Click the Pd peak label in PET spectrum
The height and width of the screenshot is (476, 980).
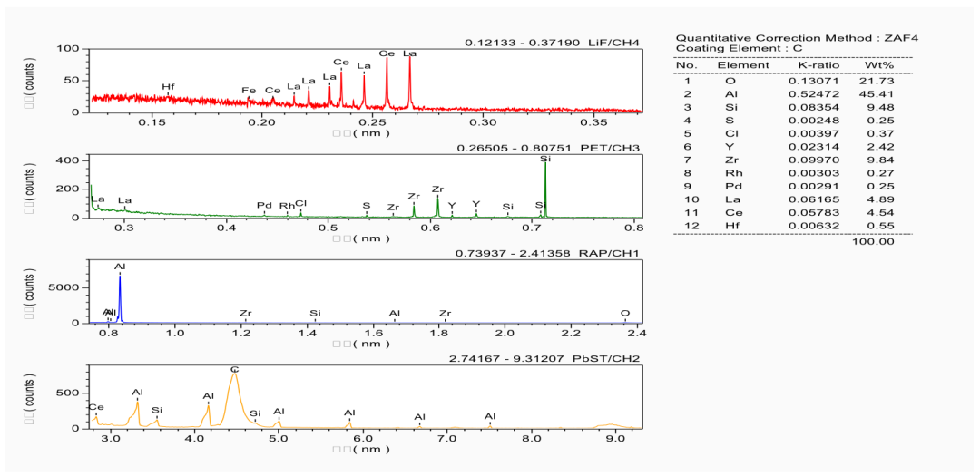(x=264, y=205)
